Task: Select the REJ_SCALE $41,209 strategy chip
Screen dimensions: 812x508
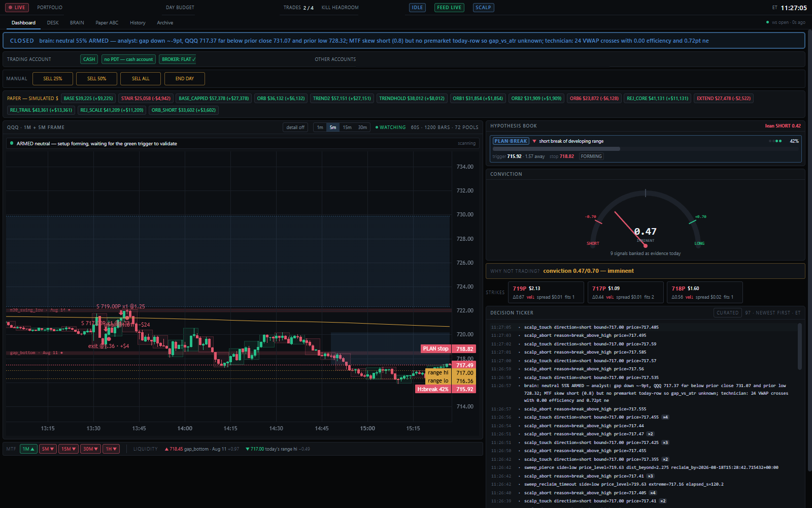Action: point(112,110)
